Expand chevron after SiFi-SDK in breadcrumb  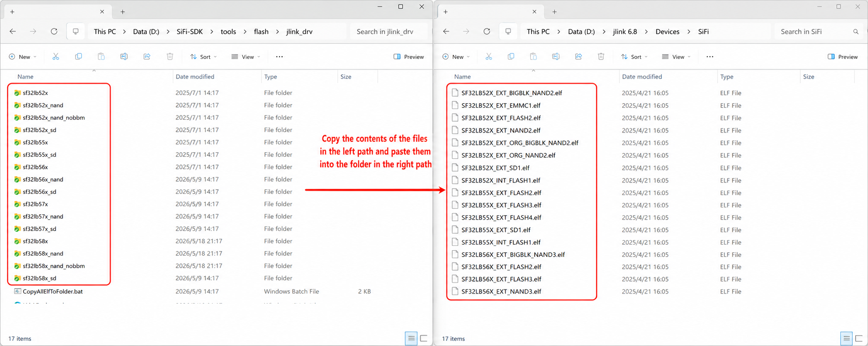click(x=212, y=31)
